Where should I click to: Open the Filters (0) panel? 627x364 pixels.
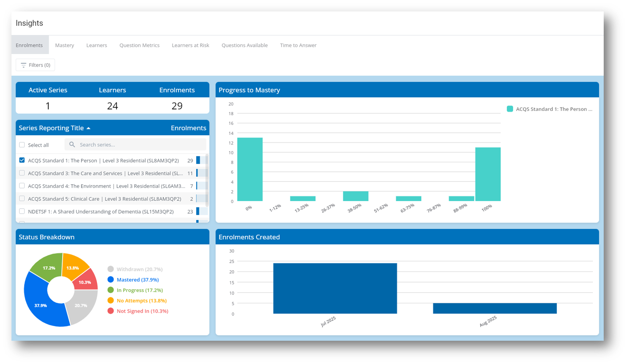[x=35, y=65]
